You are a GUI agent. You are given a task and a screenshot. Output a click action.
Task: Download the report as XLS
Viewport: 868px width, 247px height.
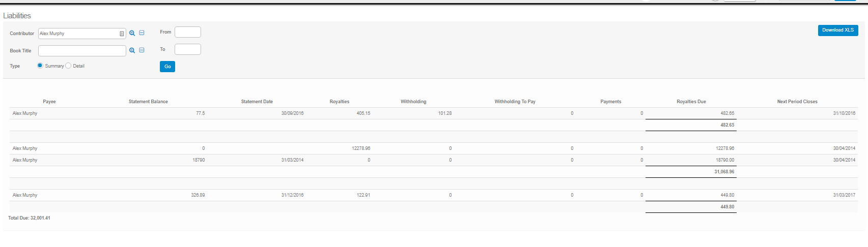837,30
